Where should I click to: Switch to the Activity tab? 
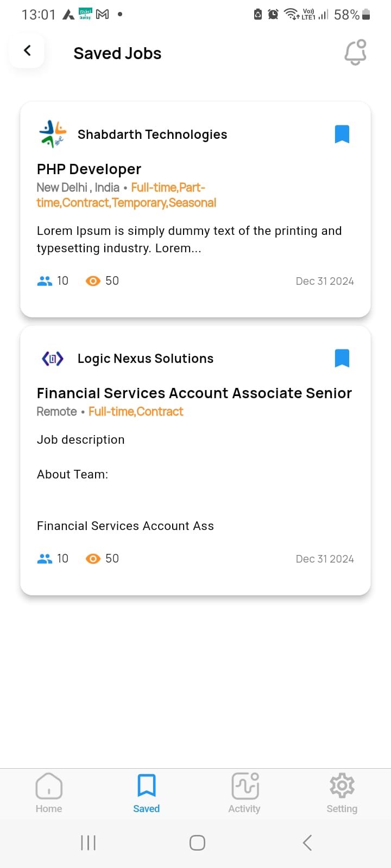pos(244,793)
